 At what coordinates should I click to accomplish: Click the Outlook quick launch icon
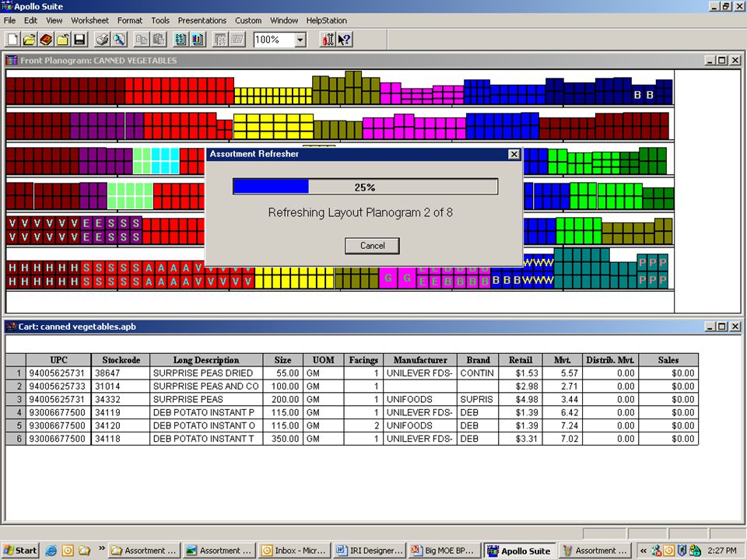(68, 551)
